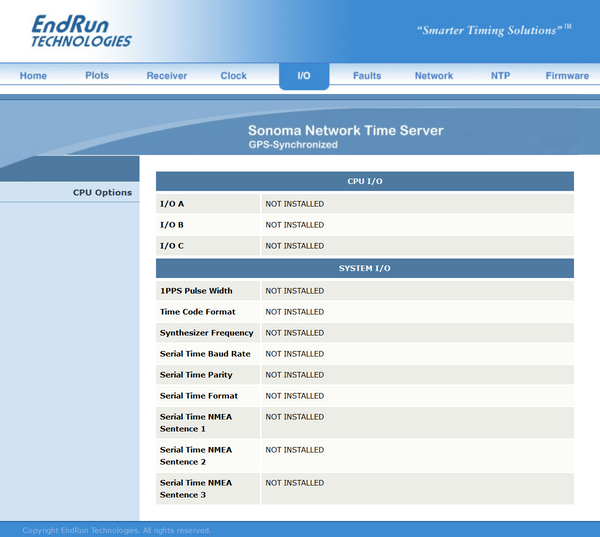Open the Receiver tab
Screen dimensions: 600x537
[x=167, y=75]
